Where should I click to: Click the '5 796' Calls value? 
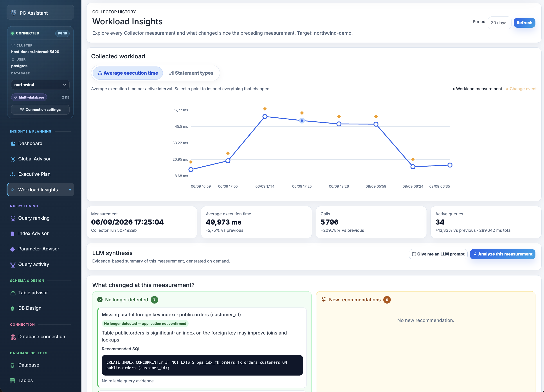(x=329, y=222)
